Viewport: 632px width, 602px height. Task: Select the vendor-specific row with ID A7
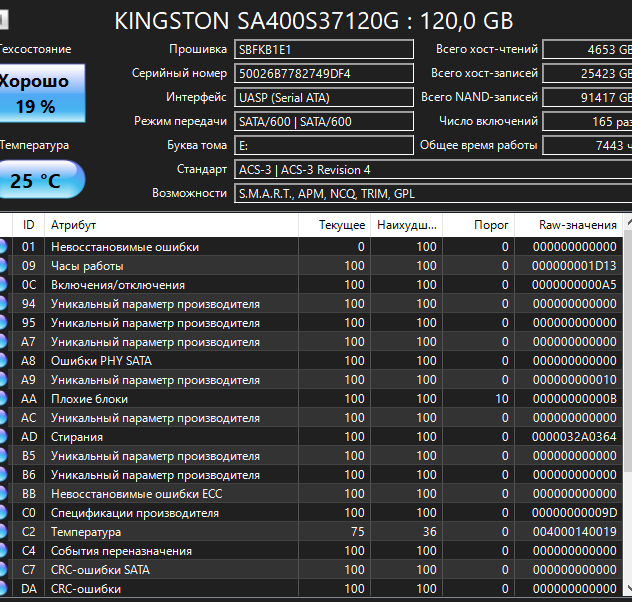click(311, 342)
